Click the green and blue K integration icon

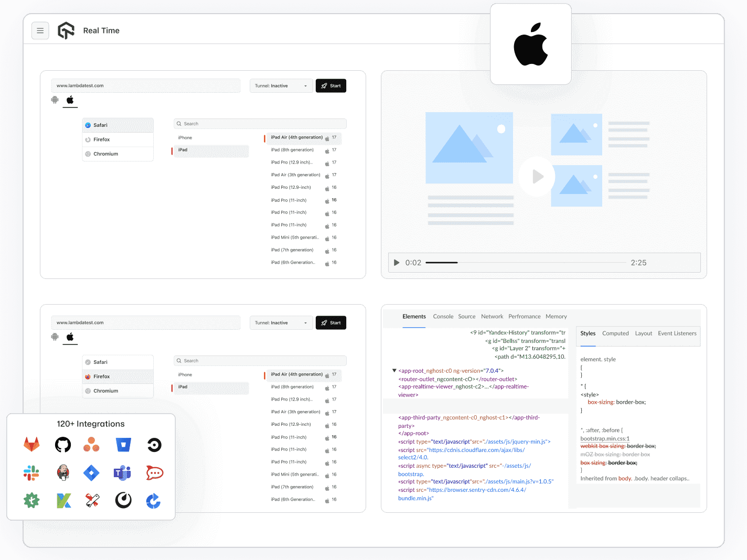pos(63,501)
